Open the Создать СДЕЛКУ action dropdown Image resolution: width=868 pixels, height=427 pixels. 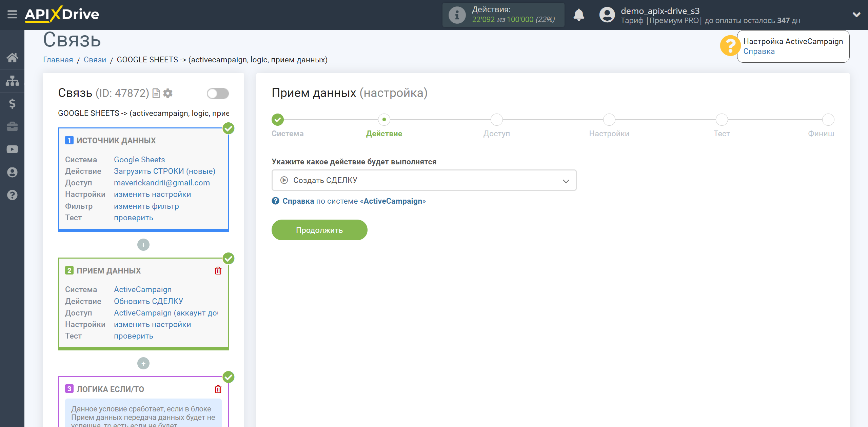[x=424, y=180]
